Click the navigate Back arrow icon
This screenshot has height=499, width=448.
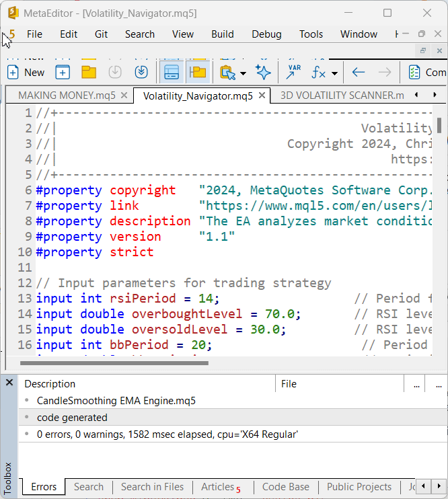(x=359, y=73)
